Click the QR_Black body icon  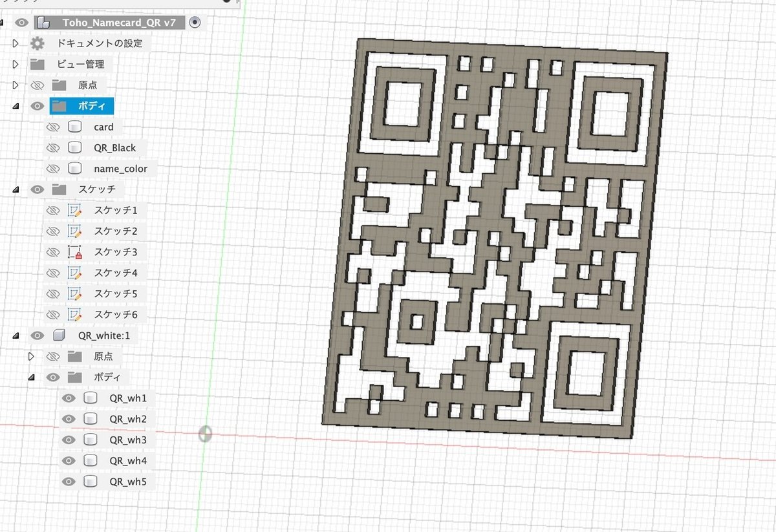point(74,148)
